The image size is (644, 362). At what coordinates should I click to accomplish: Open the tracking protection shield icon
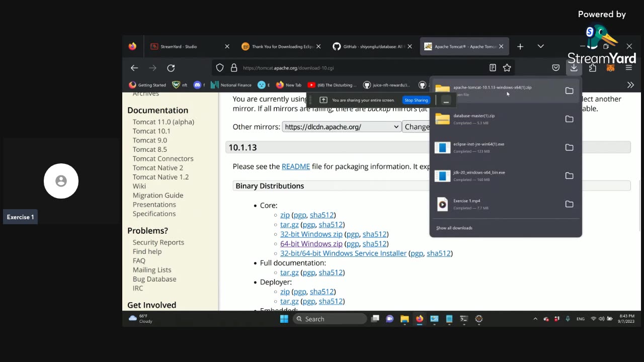tap(220, 68)
